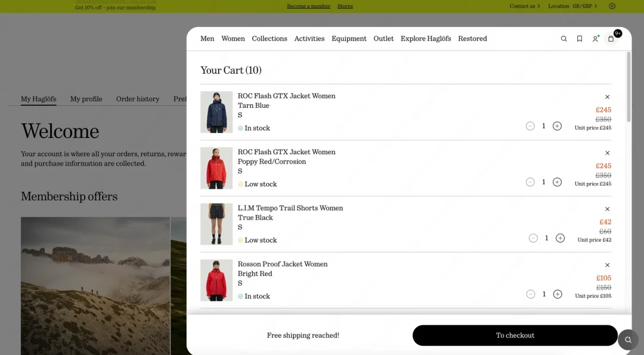Image resolution: width=644 pixels, height=355 pixels.
Task: Open the Collections menu
Action: pos(270,39)
